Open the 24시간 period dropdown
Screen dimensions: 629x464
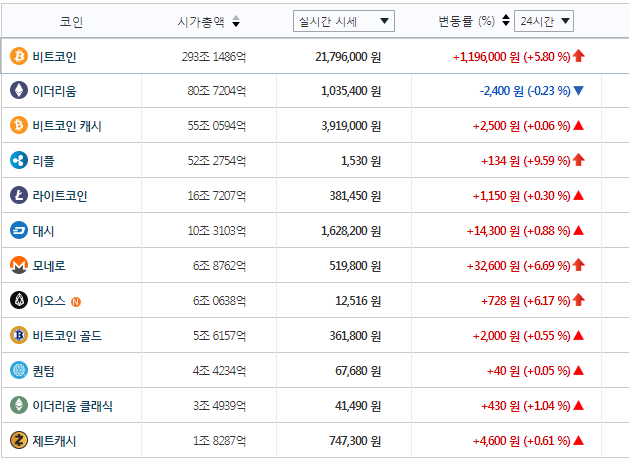(x=545, y=21)
